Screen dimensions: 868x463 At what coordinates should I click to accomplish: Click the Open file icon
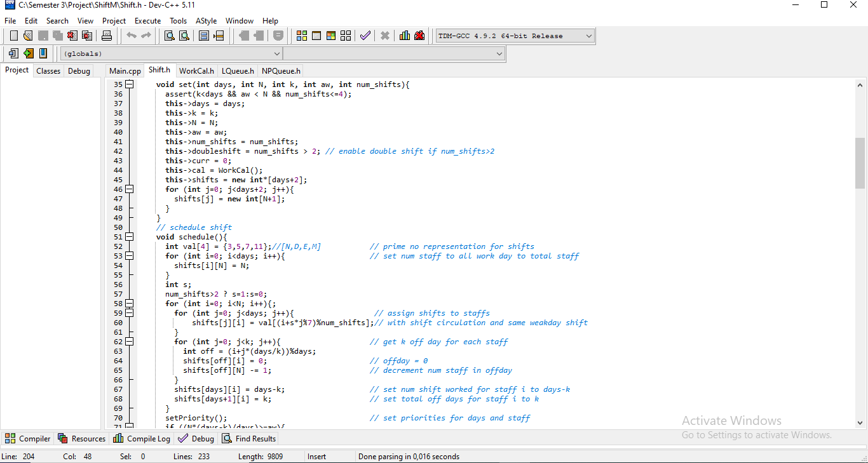pos(28,36)
